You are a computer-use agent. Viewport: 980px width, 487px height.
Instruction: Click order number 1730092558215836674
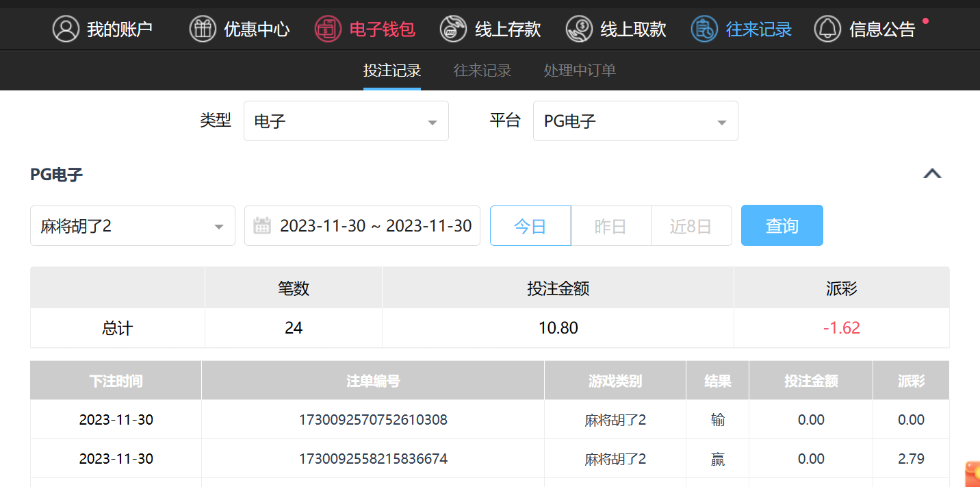coord(373,459)
